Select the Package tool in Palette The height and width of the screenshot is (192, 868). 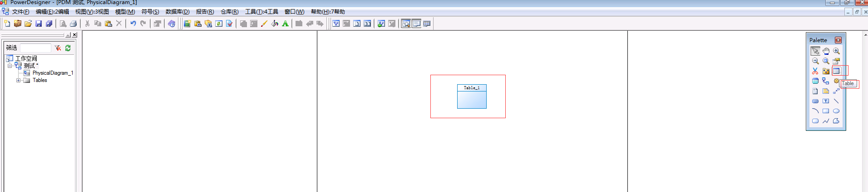pos(826,71)
